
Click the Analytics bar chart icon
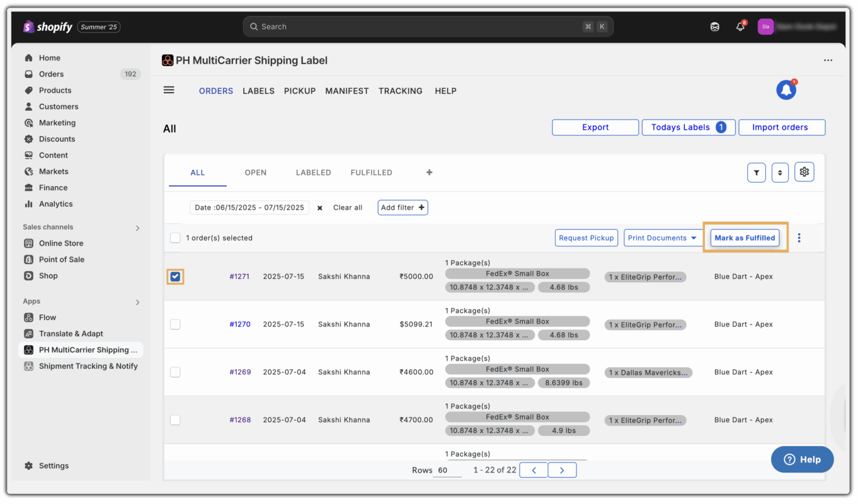tap(28, 204)
